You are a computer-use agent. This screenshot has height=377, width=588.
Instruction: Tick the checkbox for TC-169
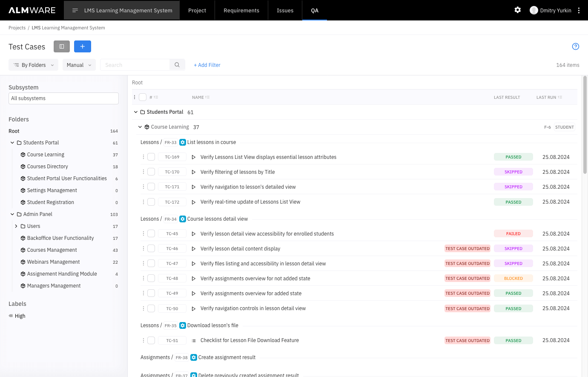pos(151,157)
